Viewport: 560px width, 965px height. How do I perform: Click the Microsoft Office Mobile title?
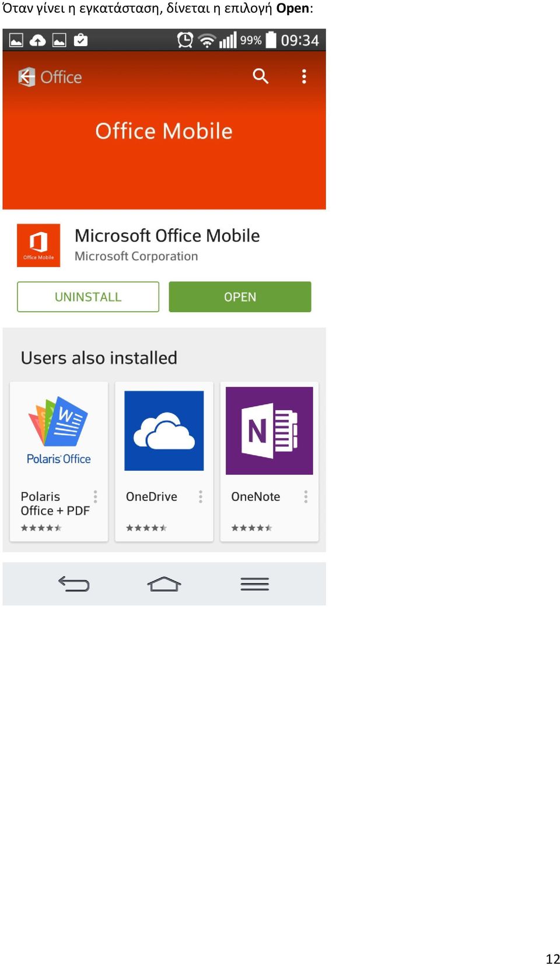click(x=167, y=236)
